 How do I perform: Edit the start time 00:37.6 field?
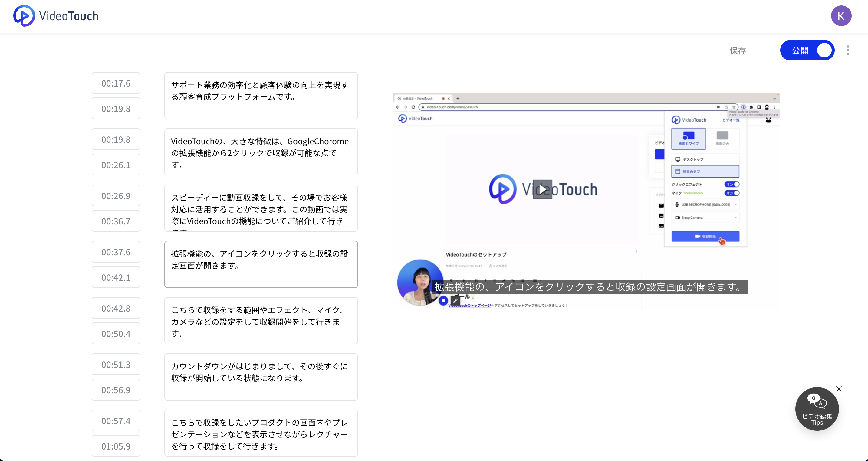coord(116,252)
